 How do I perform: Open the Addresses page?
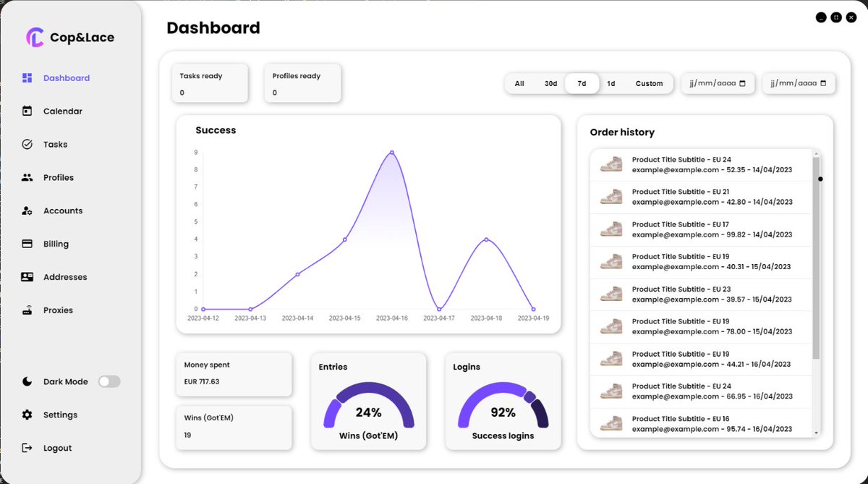65,277
